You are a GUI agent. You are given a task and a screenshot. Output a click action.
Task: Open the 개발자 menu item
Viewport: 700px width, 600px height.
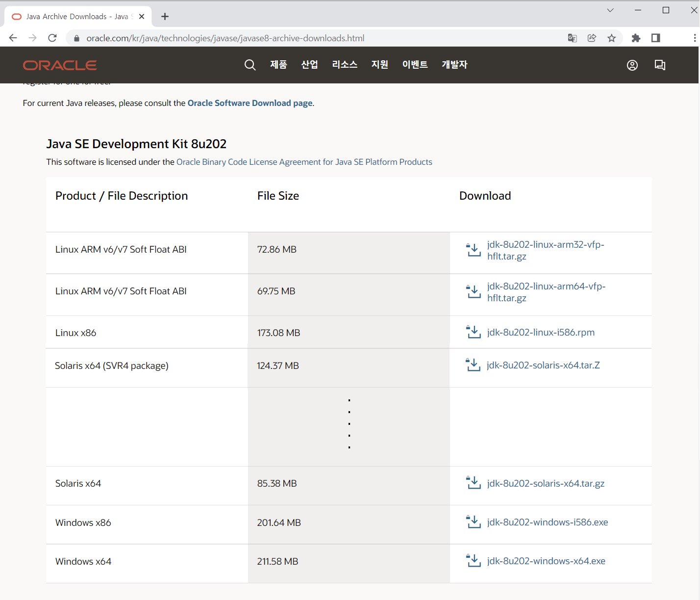point(454,64)
